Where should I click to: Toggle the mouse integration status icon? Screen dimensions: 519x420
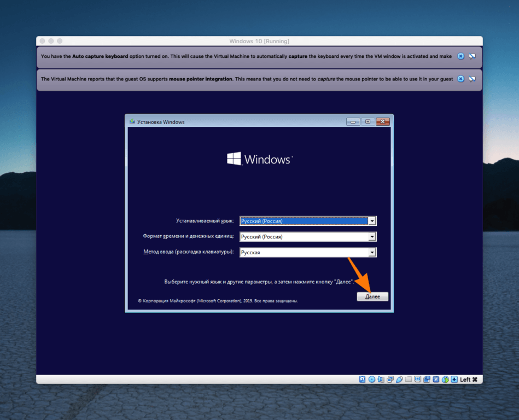[445, 380]
